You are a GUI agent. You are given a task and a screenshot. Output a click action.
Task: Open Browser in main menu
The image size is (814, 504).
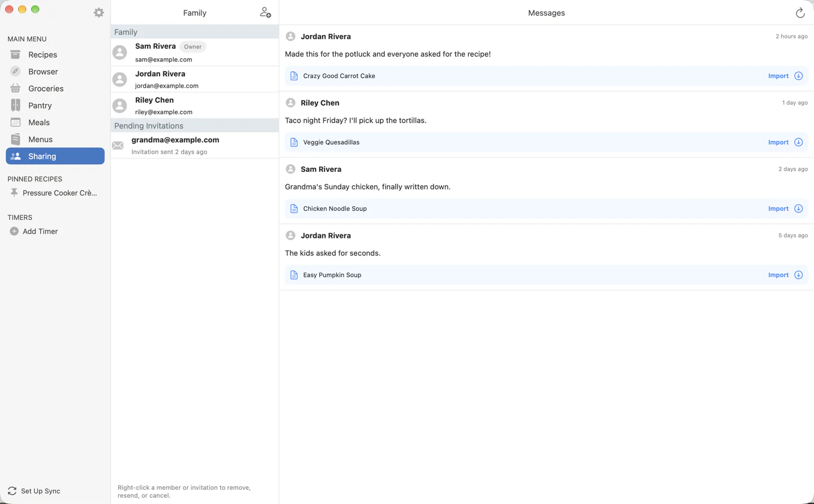tap(55, 72)
